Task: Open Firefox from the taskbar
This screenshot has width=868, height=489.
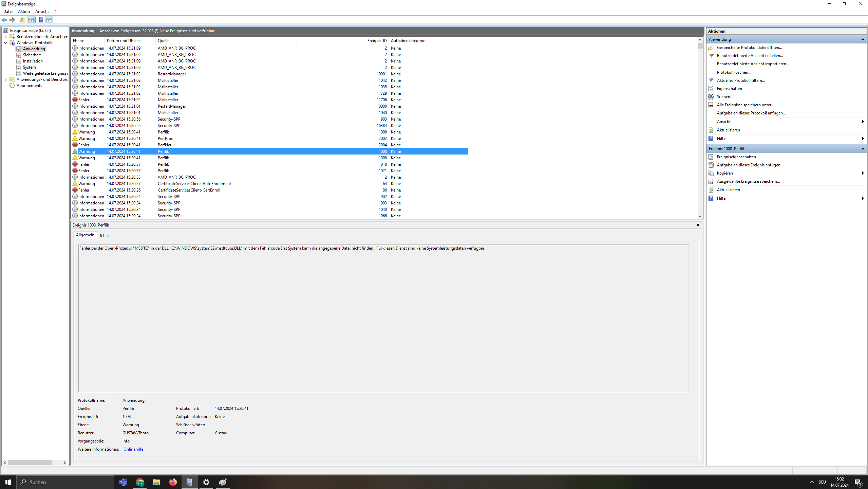Action: click(173, 482)
